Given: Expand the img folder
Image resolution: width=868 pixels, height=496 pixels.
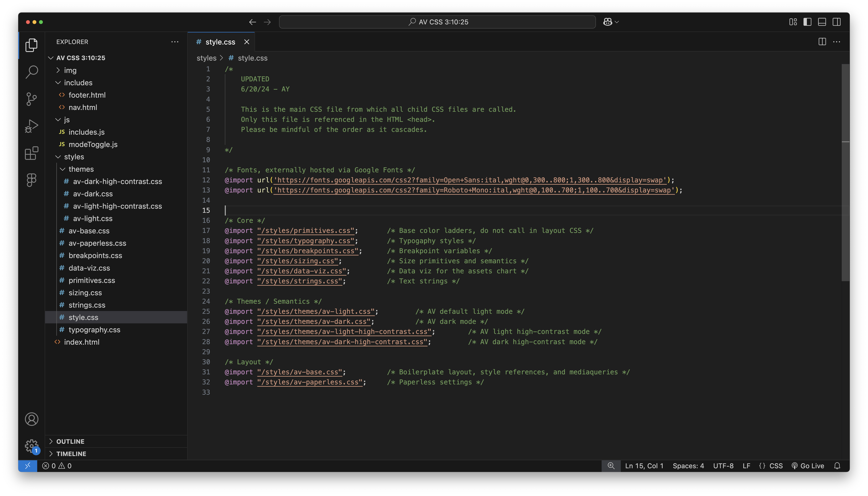Looking at the screenshot, I should 58,70.
